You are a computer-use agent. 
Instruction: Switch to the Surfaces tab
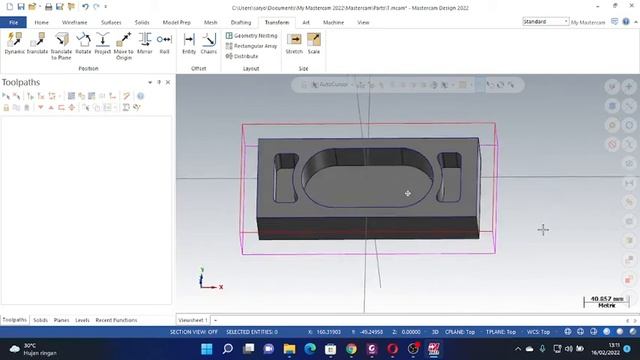(111, 22)
